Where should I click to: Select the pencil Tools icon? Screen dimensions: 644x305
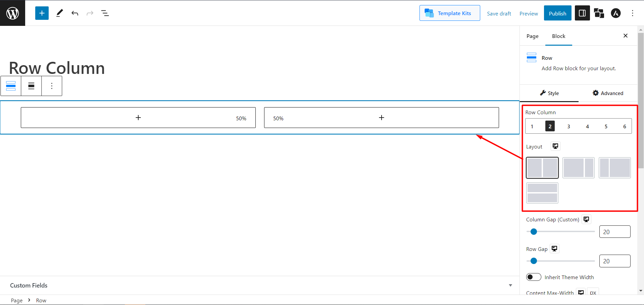(x=59, y=13)
